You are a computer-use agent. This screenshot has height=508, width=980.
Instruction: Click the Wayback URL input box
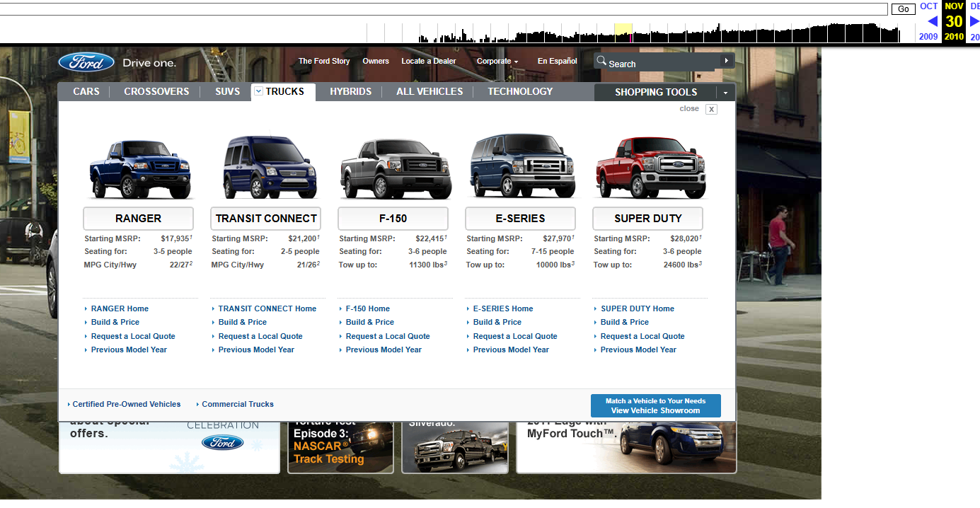pos(444,9)
